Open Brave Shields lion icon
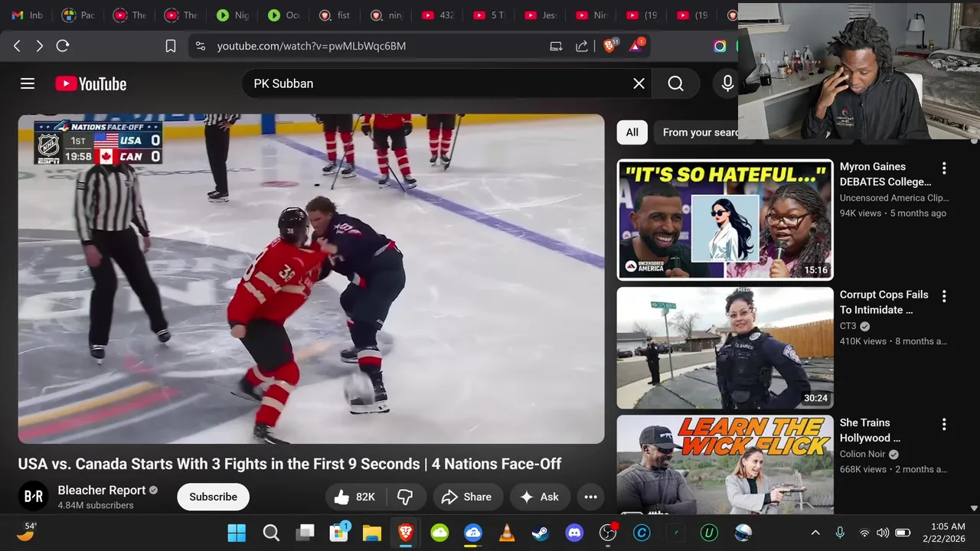980x551 pixels. pyautogui.click(x=610, y=45)
